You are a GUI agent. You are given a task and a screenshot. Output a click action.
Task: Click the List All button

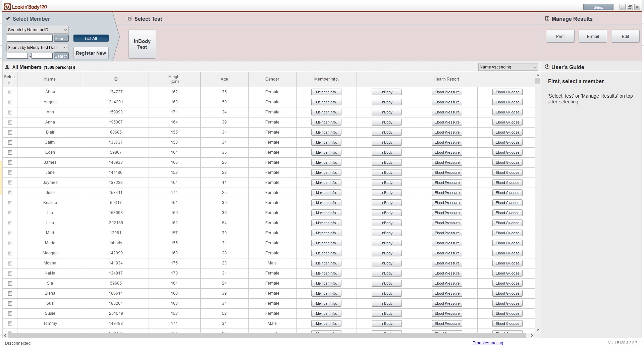tap(91, 38)
